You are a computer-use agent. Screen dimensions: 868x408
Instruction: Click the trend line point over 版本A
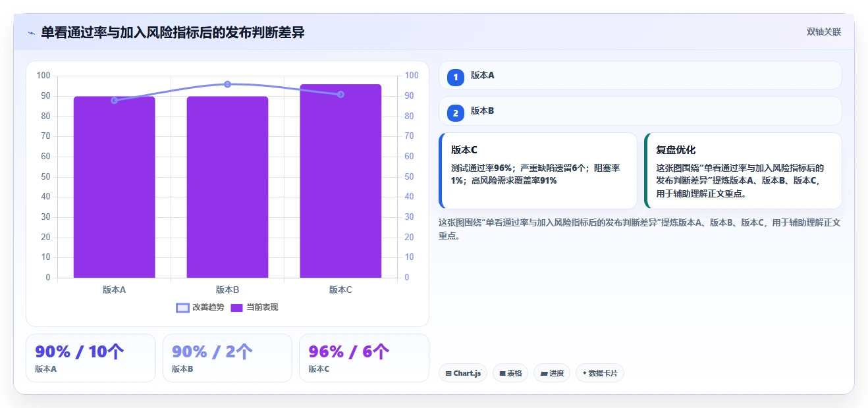point(114,100)
